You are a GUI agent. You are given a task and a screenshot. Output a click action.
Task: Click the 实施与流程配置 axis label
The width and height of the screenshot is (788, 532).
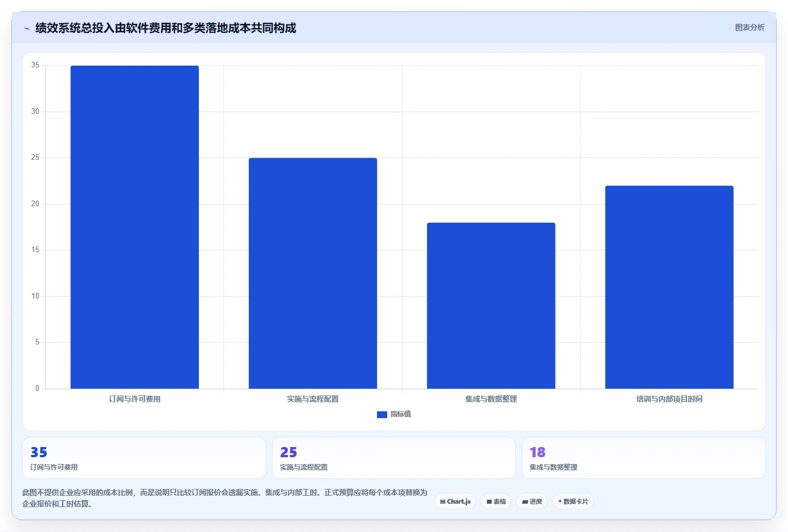313,399
